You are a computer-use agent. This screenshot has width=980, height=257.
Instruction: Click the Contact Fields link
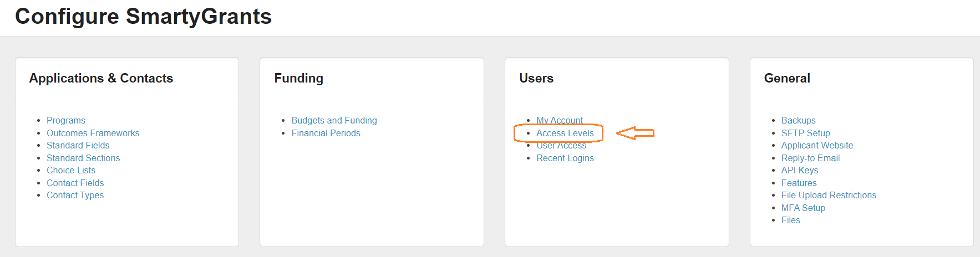(75, 183)
